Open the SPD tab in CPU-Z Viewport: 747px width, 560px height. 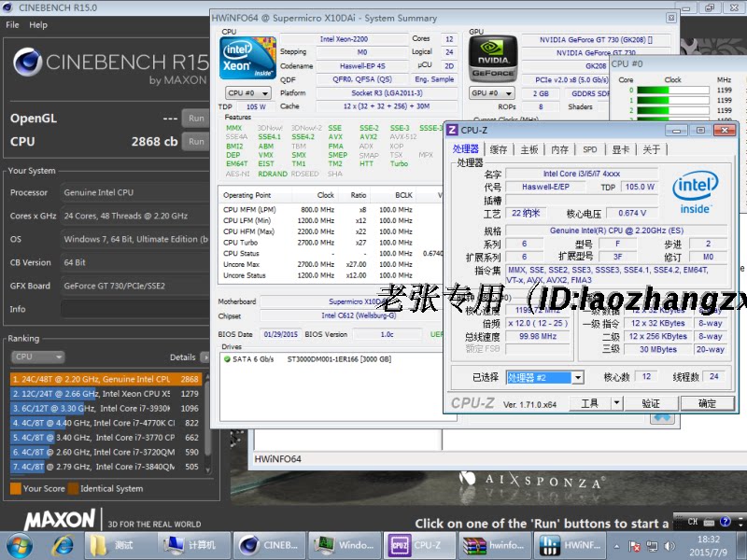(588, 149)
